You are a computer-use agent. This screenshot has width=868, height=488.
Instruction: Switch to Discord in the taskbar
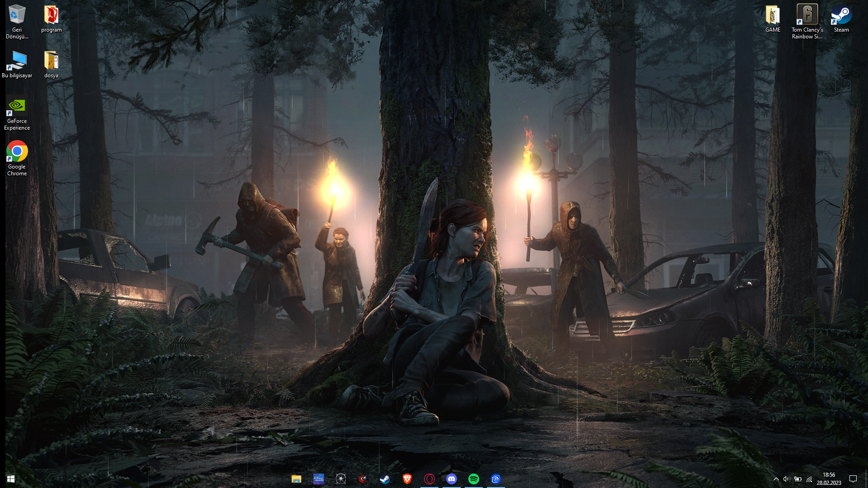click(x=452, y=479)
